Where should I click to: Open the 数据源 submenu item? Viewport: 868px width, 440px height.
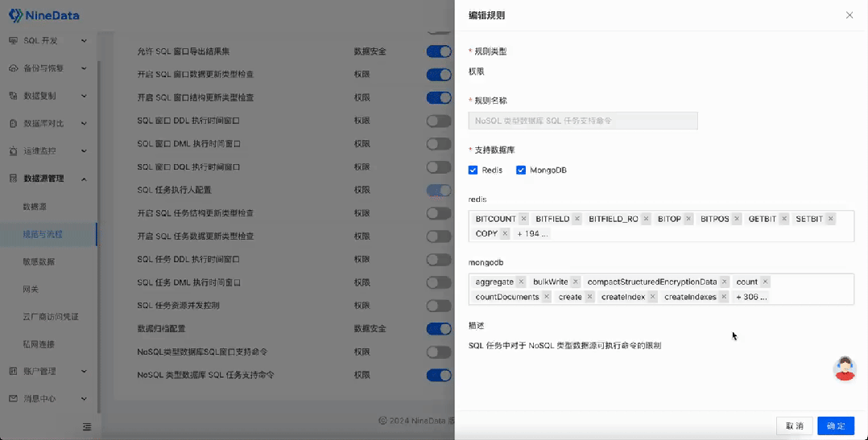[35, 207]
